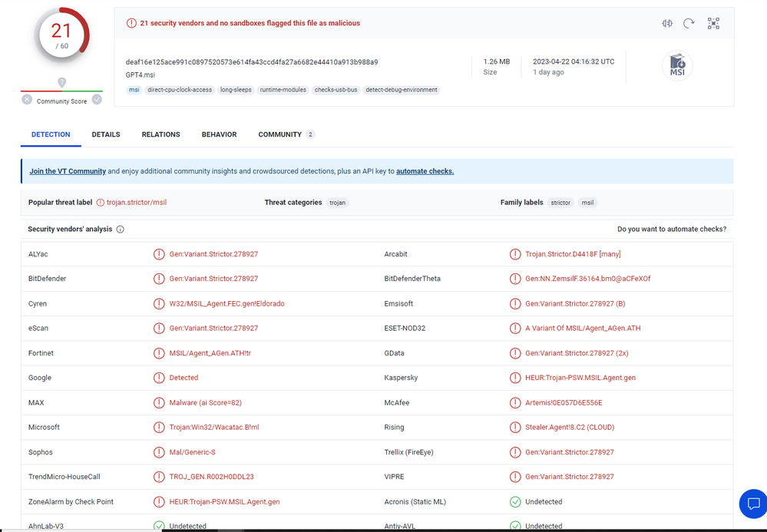This screenshot has width=767, height=532.
Task: Click ESET-NOD32 detection warning icon
Action: (x=515, y=328)
